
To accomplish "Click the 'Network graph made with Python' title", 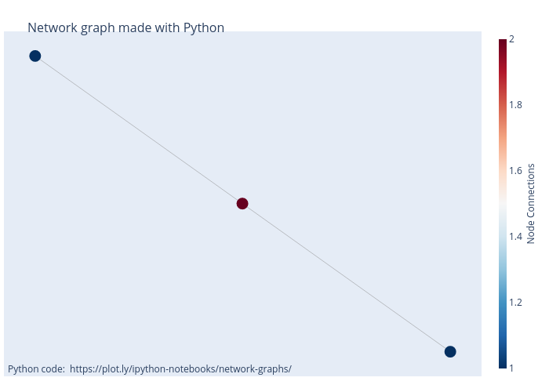I will 125,28.
